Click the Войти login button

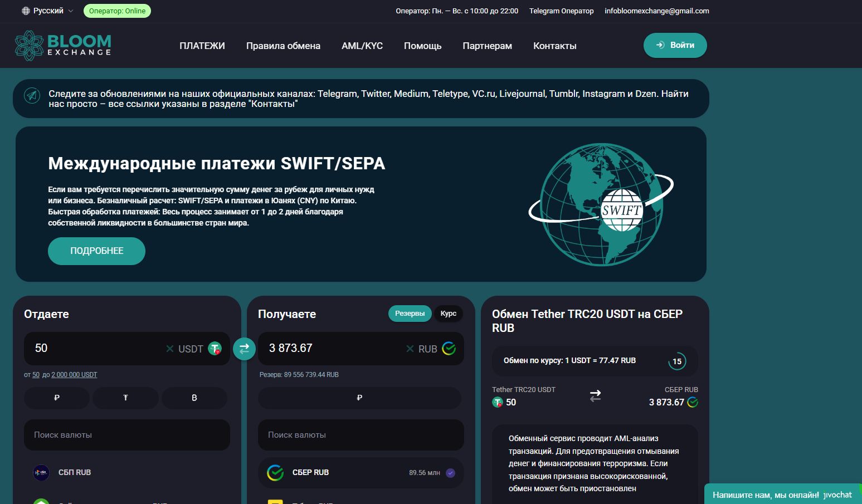click(675, 45)
